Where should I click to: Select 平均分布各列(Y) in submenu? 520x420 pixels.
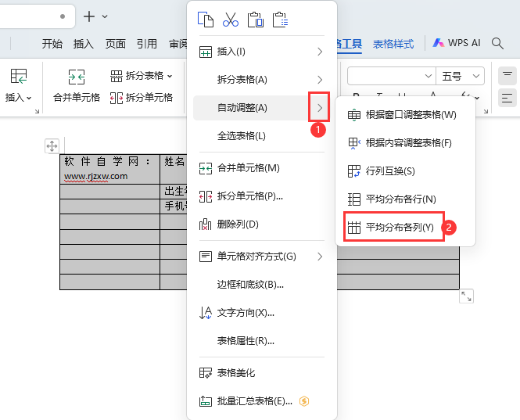click(x=405, y=228)
